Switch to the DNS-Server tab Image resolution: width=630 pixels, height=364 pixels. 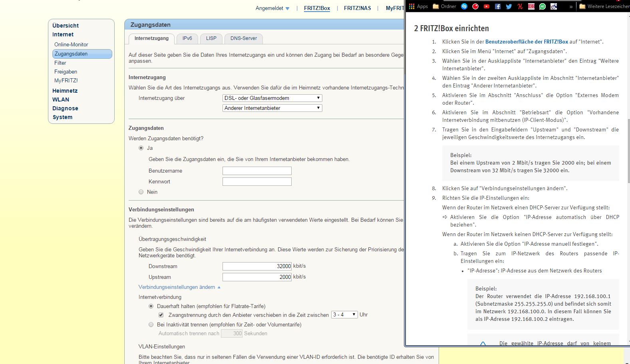(x=244, y=38)
